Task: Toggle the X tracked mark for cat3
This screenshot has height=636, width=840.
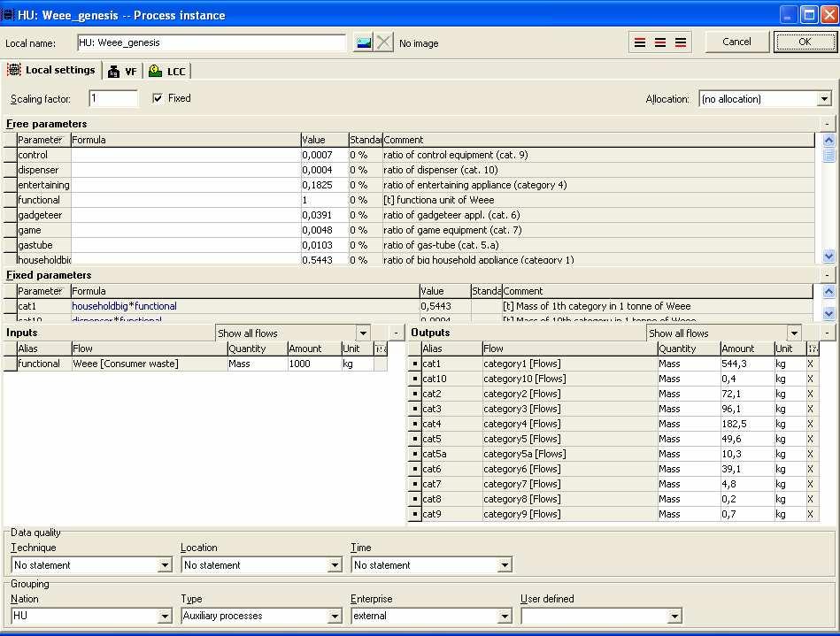Action: click(811, 409)
